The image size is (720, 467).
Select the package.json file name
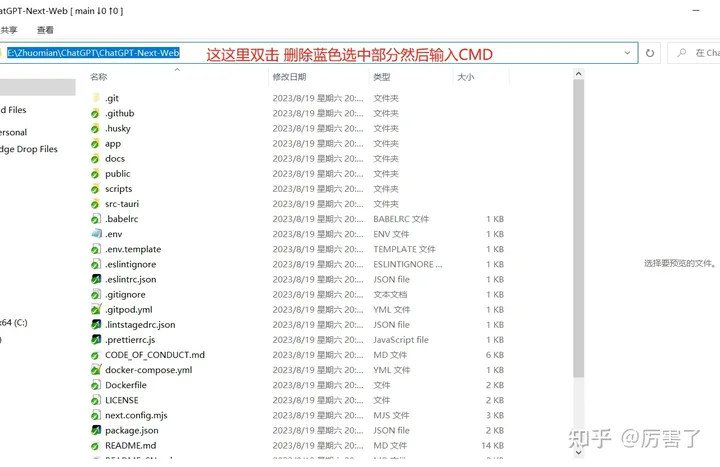pyautogui.click(x=132, y=431)
